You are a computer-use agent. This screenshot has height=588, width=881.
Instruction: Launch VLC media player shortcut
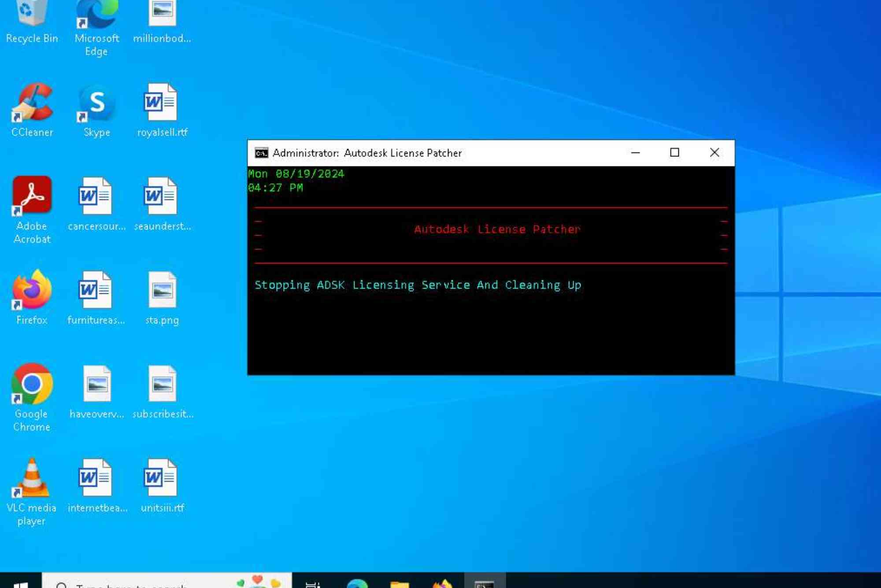pyautogui.click(x=32, y=492)
